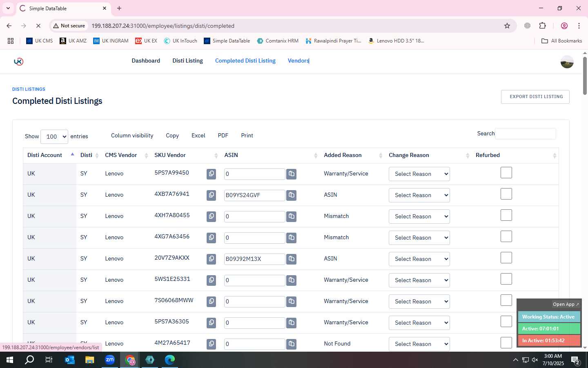Open Outlook from the taskbar
Viewport: 588px width, 368px height.
pyautogui.click(x=70, y=360)
